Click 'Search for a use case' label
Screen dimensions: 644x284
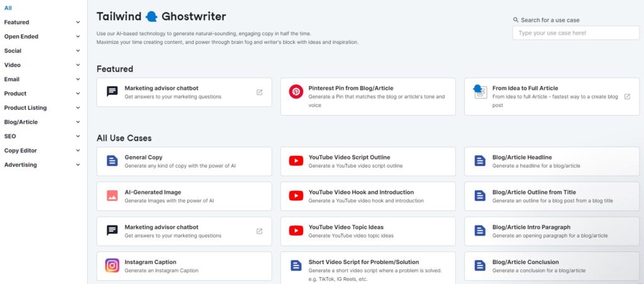pyautogui.click(x=550, y=19)
